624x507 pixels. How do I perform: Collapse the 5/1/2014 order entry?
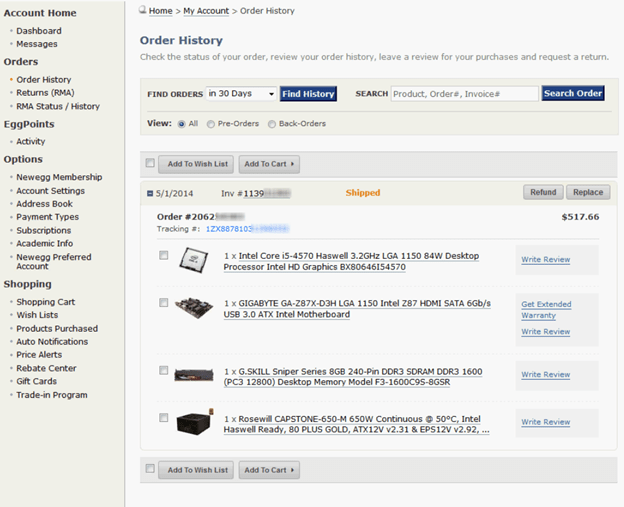click(150, 193)
